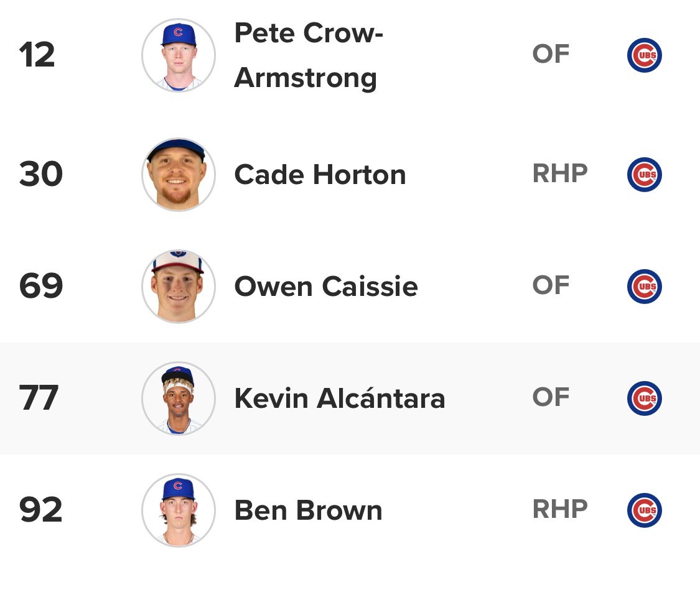Click the Cubs logo in Cade Horton's row

(x=644, y=175)
